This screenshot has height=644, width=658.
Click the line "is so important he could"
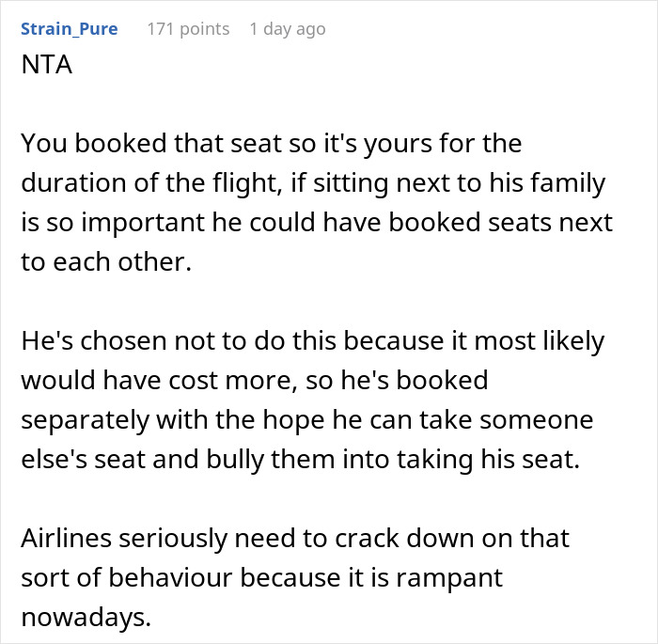(x=316, y=224)
